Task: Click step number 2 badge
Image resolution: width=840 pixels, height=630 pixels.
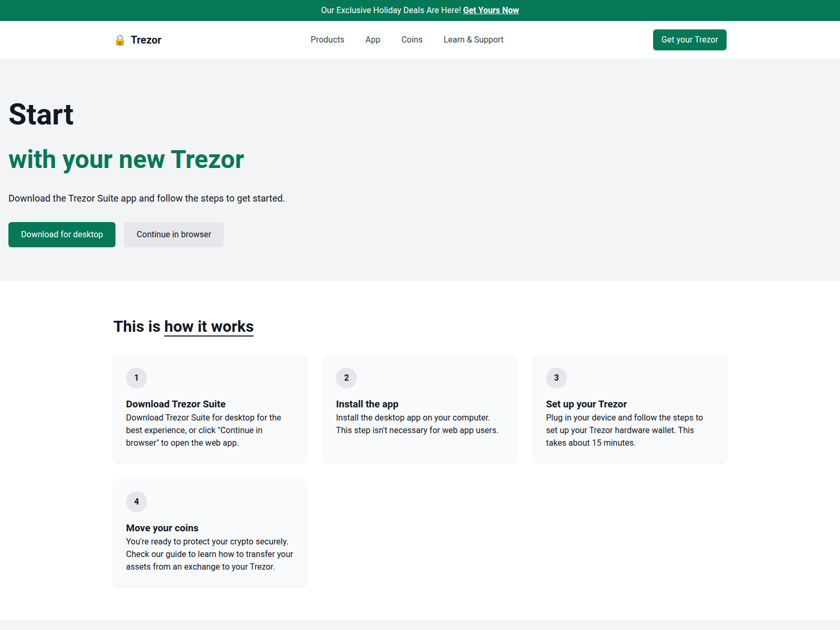Action: (x=346, y=378)
